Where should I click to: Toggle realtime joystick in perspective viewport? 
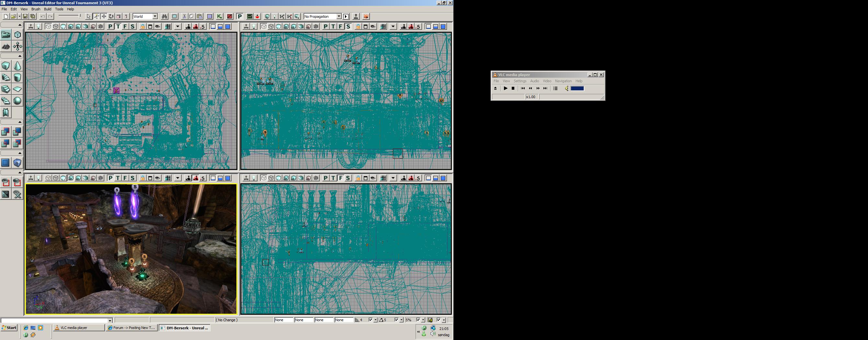pos(31,178)
